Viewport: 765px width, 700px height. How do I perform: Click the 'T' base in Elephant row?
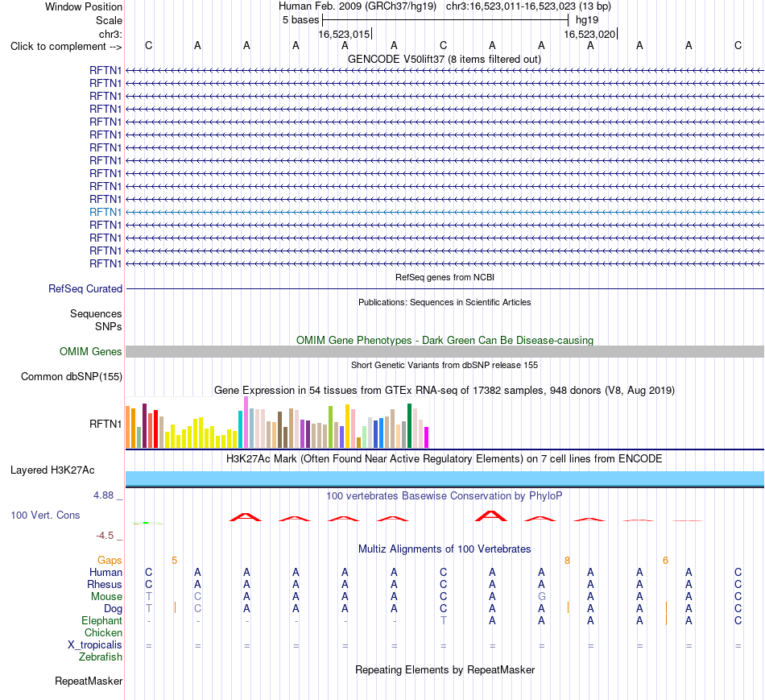(443, 620)
